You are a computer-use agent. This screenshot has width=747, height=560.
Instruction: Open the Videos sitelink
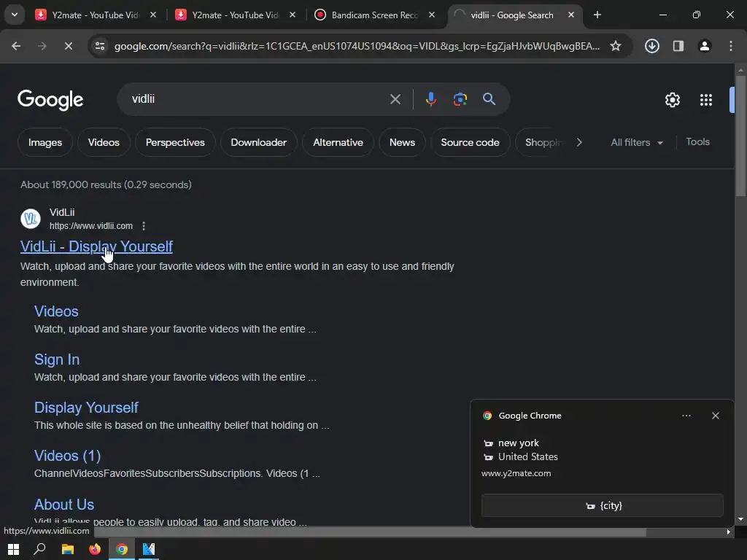(56, 311)
